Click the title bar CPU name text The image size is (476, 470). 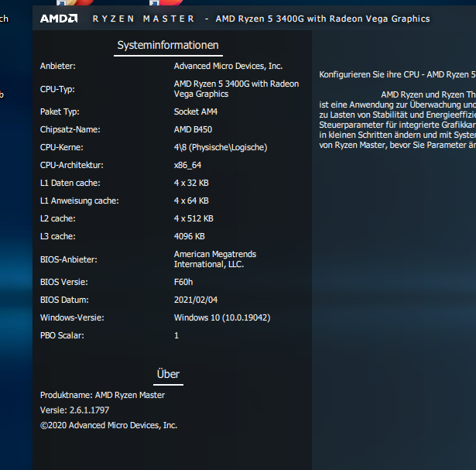point(323,19)
